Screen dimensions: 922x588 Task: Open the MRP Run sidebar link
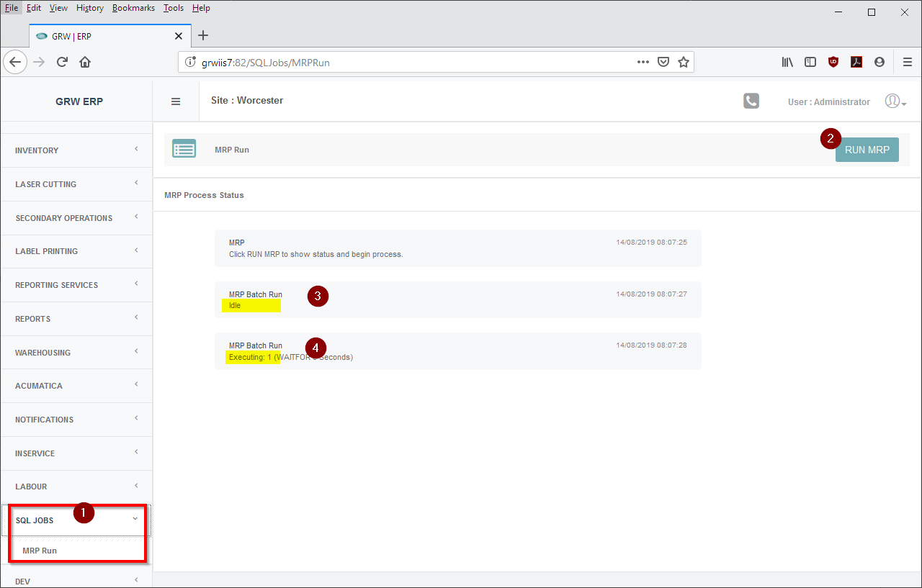pyautogui.click(x=40, y=551)
